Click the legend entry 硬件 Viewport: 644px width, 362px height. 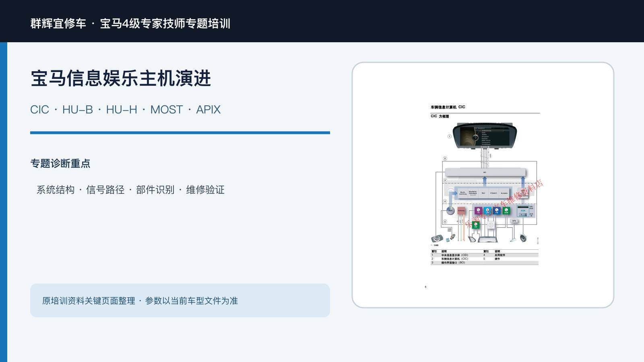click(497, 259)
